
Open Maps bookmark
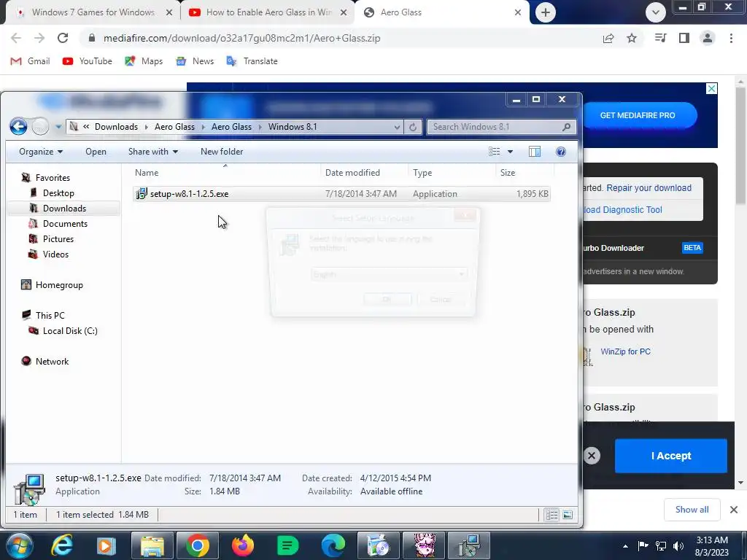(144, 61)
